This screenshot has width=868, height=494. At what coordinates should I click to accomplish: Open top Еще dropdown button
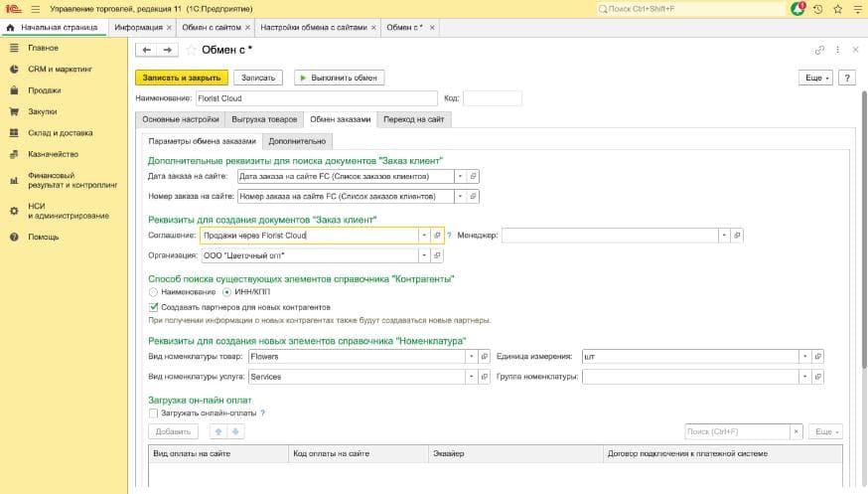(816, 78)
